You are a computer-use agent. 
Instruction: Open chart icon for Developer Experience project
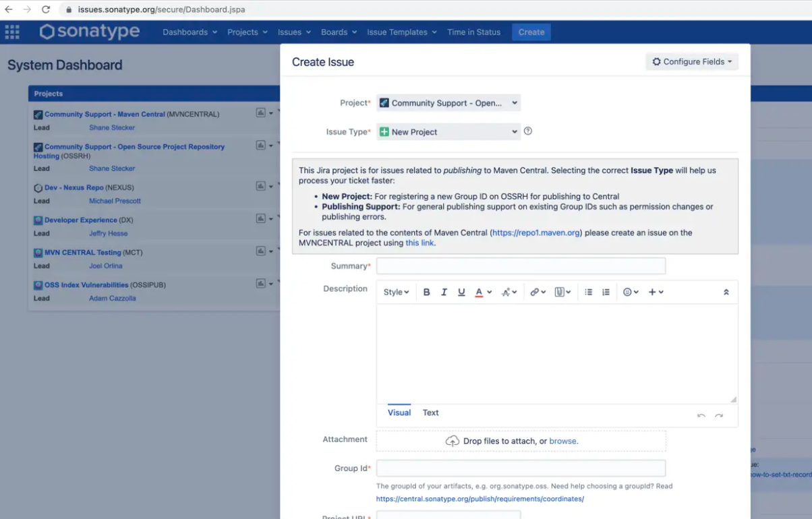[x=261, y=218]
